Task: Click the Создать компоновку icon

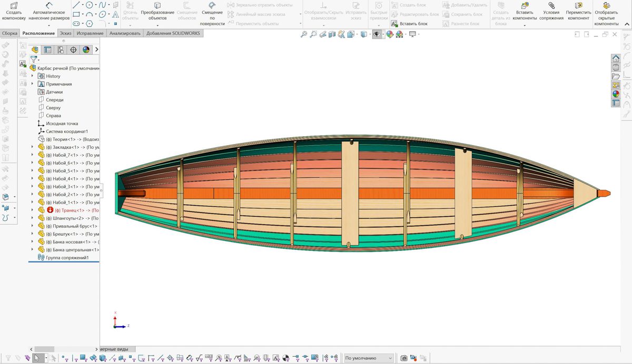Action: (14, 5)
